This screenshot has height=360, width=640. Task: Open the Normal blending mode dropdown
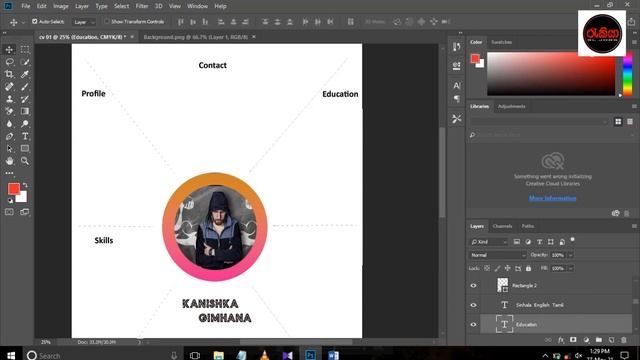(498, 255)
